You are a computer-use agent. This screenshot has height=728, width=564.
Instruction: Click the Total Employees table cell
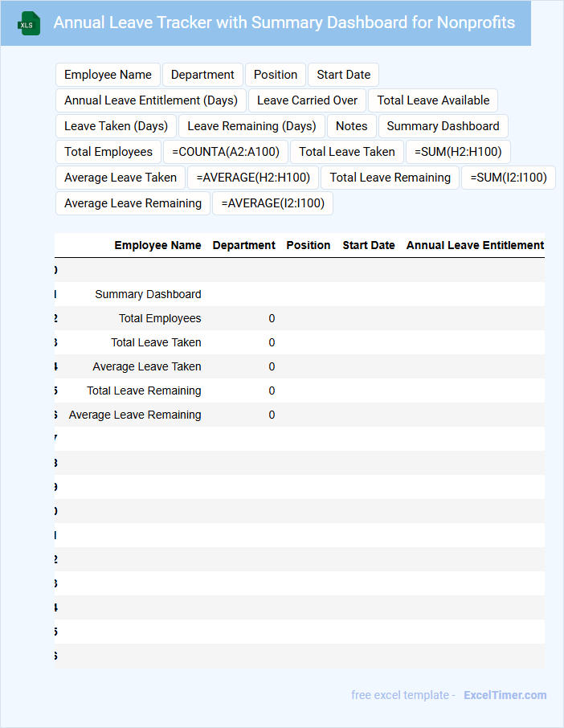[x=160, y=318]
